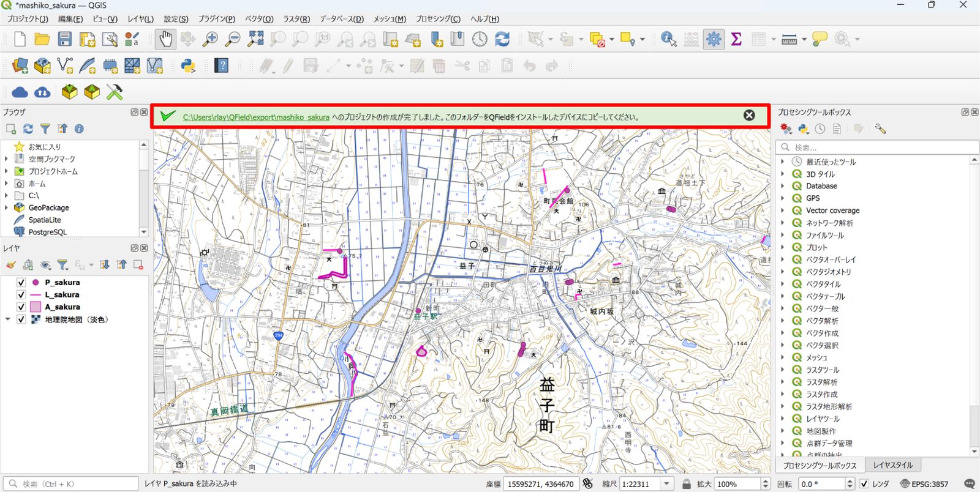Open project using the yellow folder icon
Image resolution: width=980 pixels, height=492 pixels.
click(42, 39)
